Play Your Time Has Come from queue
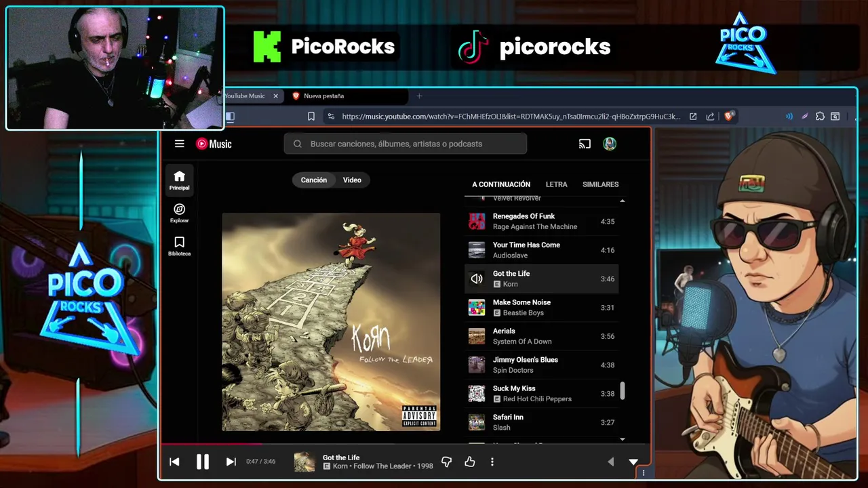The width and height of the screenshot is (868, 488). (x=542, y=250)
